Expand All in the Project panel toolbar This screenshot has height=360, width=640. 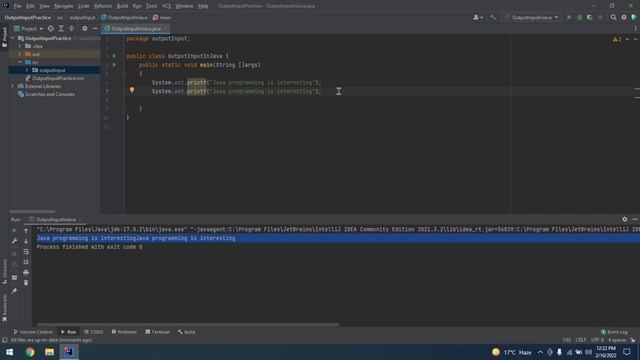click(61, 29)
